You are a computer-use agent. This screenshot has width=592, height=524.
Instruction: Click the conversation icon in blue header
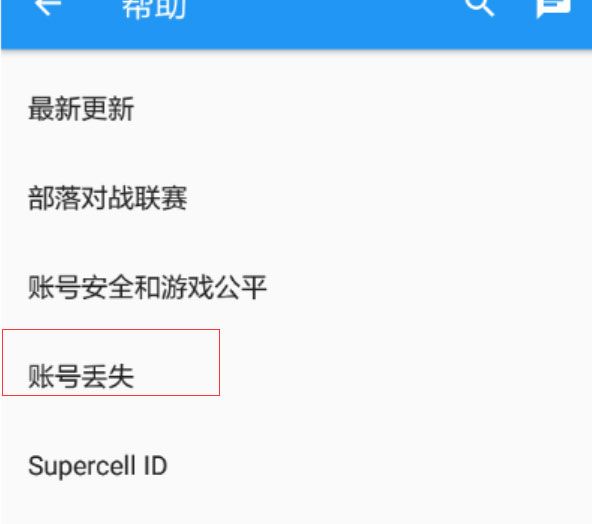point(553,8)
